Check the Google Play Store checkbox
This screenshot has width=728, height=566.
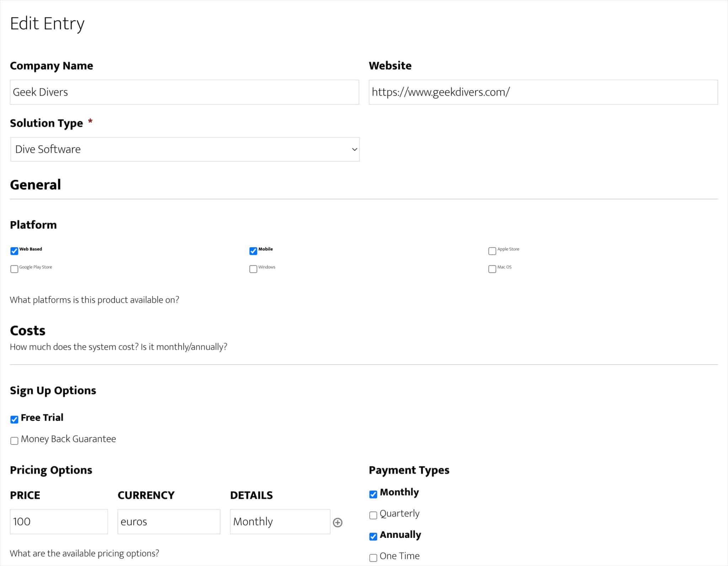(x=14, y=269)
